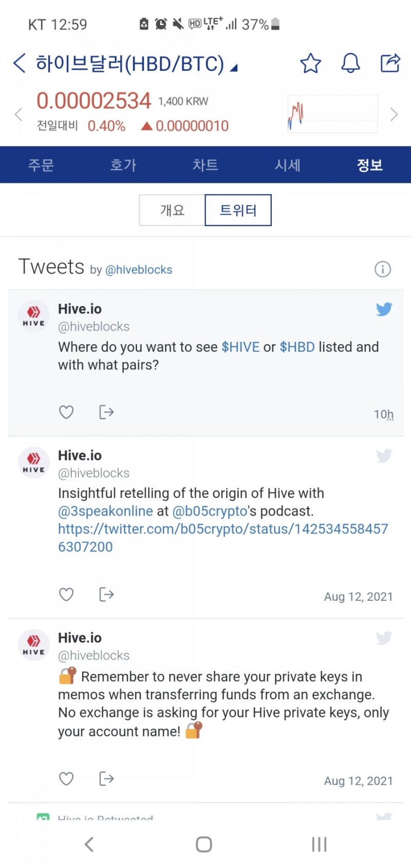Select the 트위터 toggle button
Image resolution: width=411 pixels, height=868 pixels.
238,210
